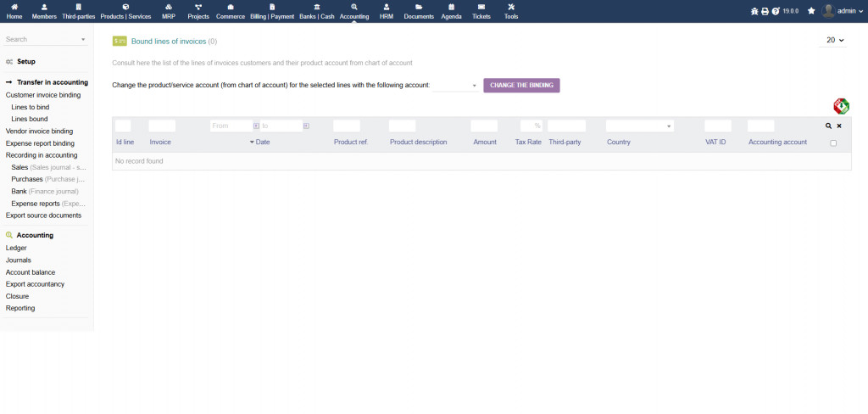Click the Invoice filter field
This screenshot has height=414, width=868.
[x=162, y=126]
